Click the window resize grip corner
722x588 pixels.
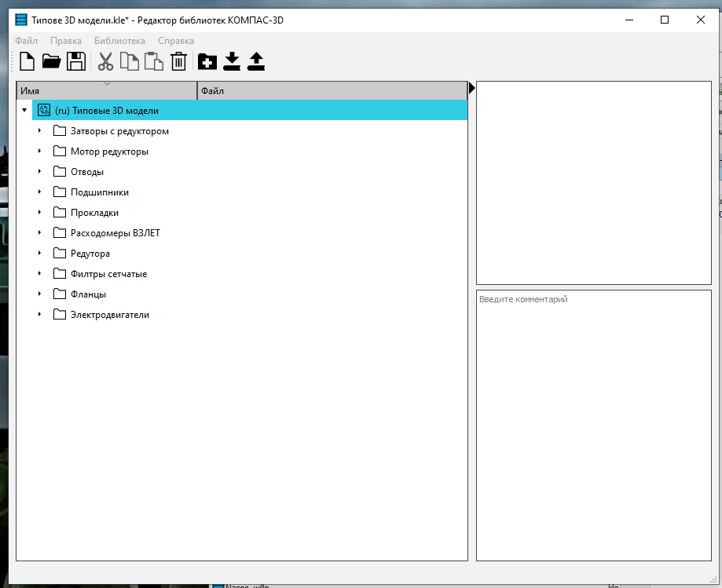715,579
